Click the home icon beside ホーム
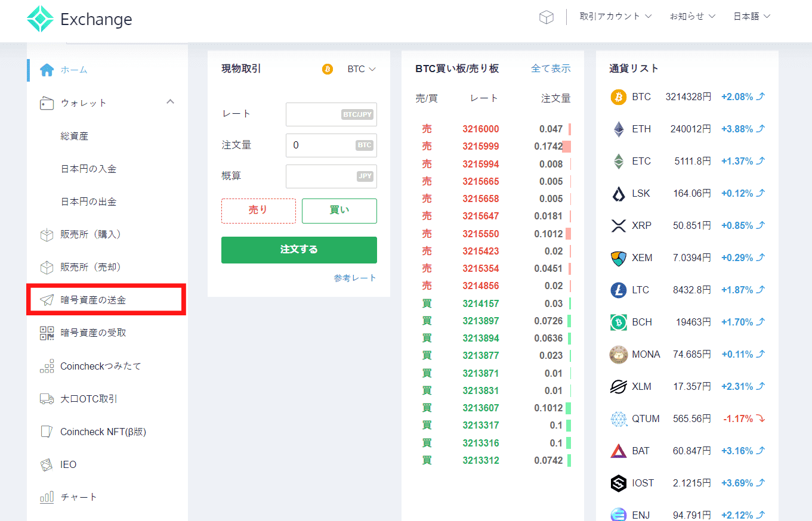This screenshot has width=812, height=521. (x=47, y=70)
